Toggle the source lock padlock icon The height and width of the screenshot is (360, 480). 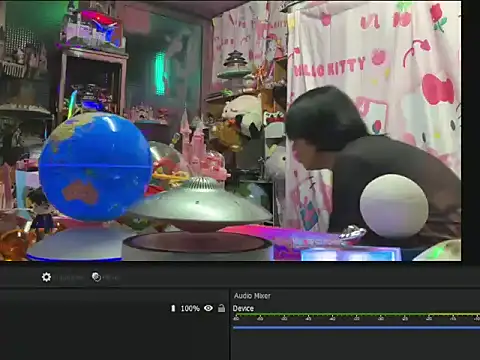(221, 308)
